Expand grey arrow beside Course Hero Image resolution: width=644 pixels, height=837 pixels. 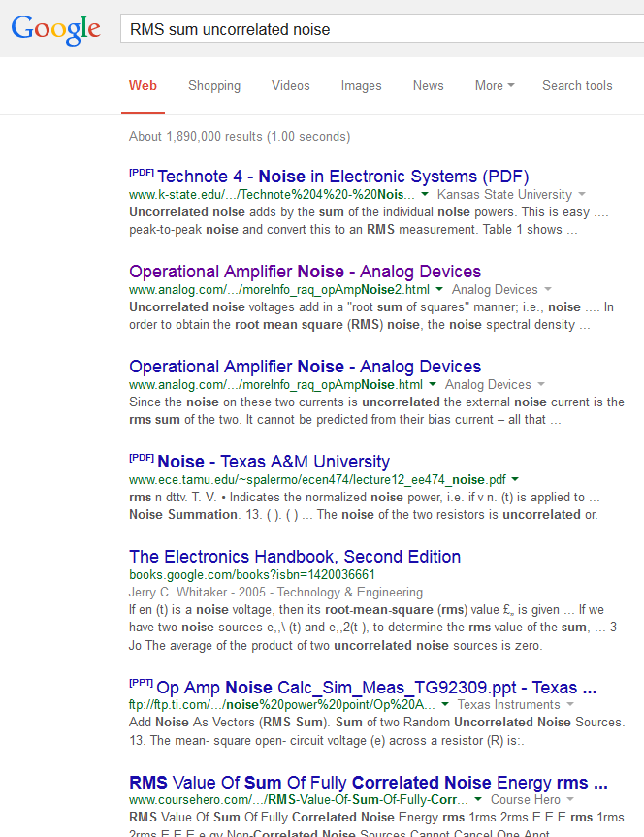point(570,799)
